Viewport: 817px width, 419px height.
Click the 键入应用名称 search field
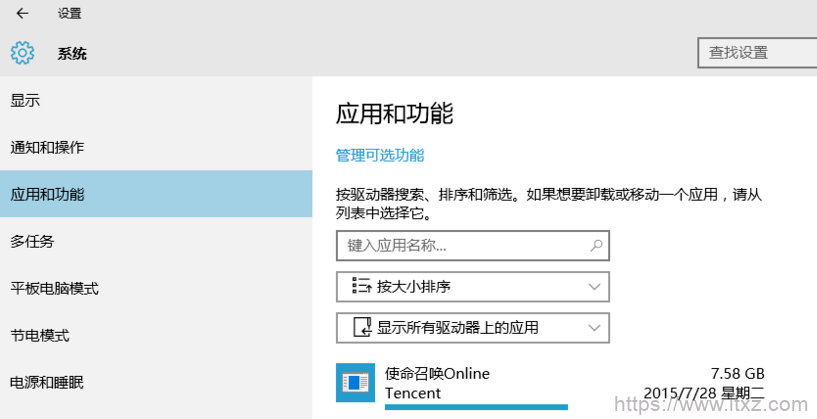pyautogui.click(x=473, y=245)
